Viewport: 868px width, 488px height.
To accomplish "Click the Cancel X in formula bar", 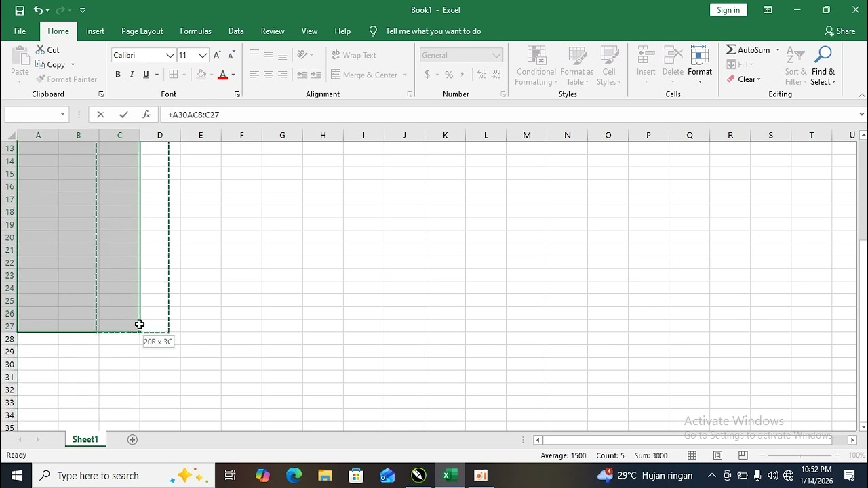I will click(100, 115).
